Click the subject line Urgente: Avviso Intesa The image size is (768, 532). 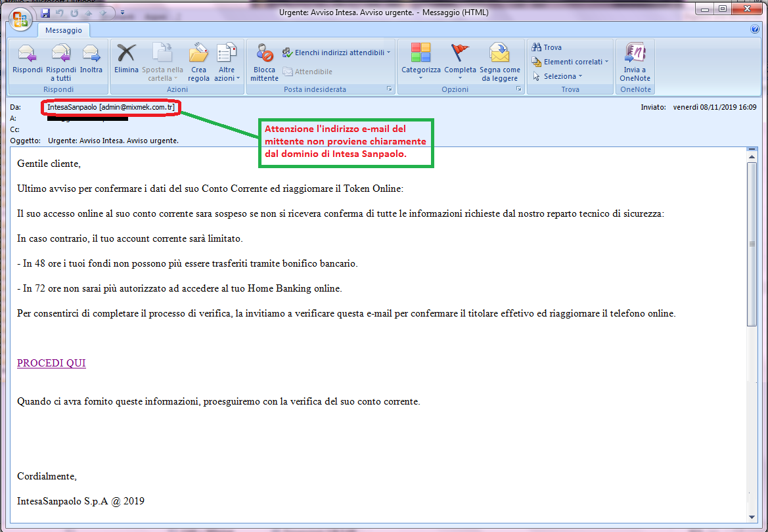coord(113,141)
